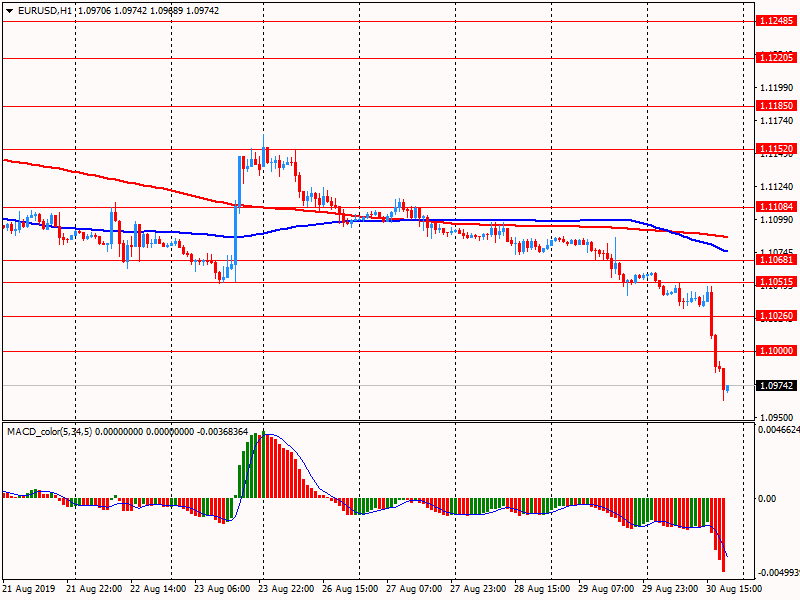This screenshot has height=600, width=800.
Task: Click the 22 Aug 14:00 time label
Action: 158,589
